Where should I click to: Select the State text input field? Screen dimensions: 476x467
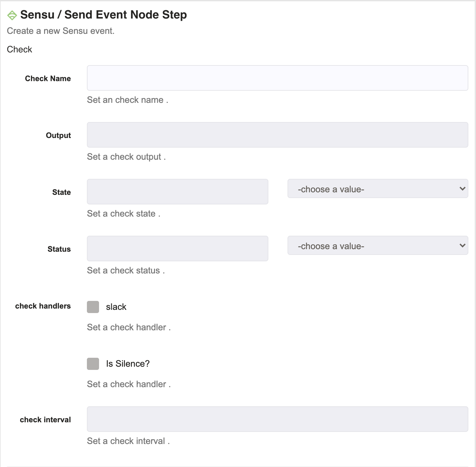(177, 192)
